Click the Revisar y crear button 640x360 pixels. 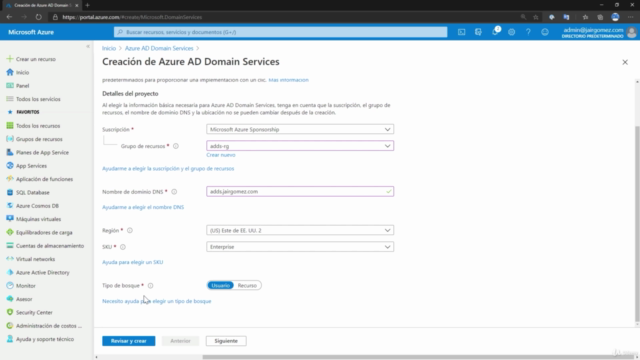coord(129,341)
